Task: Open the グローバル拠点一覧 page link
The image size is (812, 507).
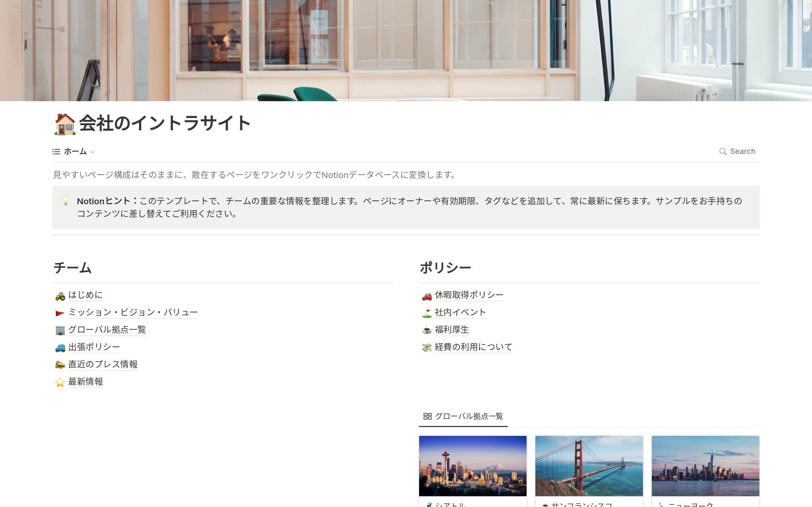Action: [107, 330]
